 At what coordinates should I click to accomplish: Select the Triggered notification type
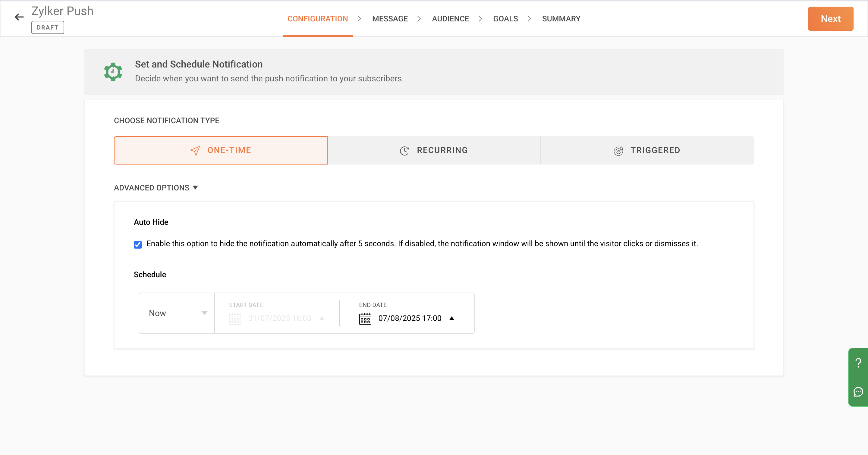tap(647, 150)
